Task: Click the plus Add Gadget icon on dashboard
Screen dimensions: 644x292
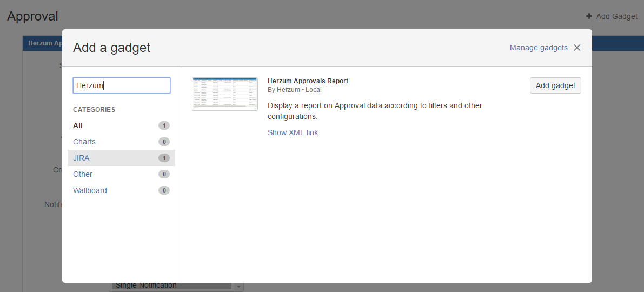Action: pos(589,16)
